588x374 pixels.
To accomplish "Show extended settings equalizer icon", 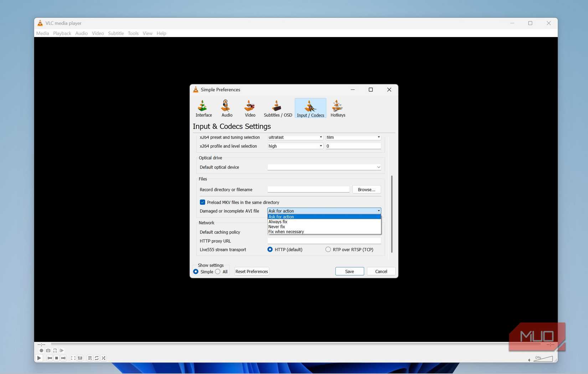I will click(x=80, y=358).
